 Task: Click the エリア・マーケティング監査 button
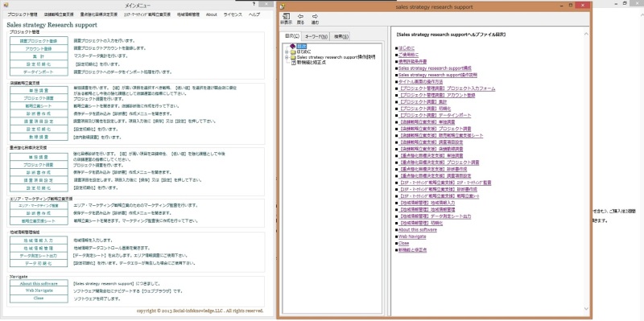click(x=39, y=206)
